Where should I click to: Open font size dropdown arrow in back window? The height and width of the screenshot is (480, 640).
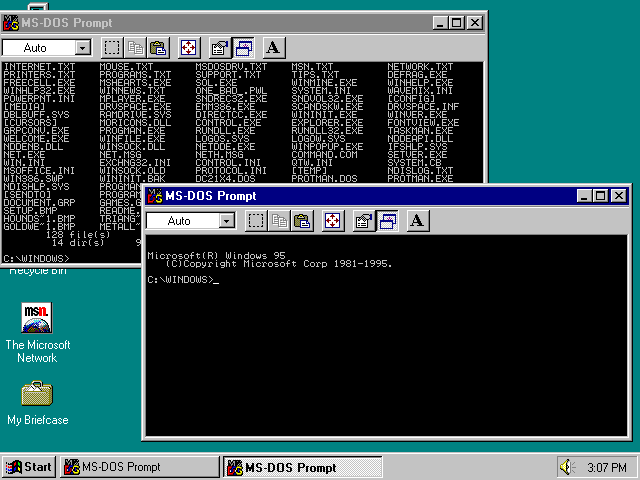click(x=82, y=48)
